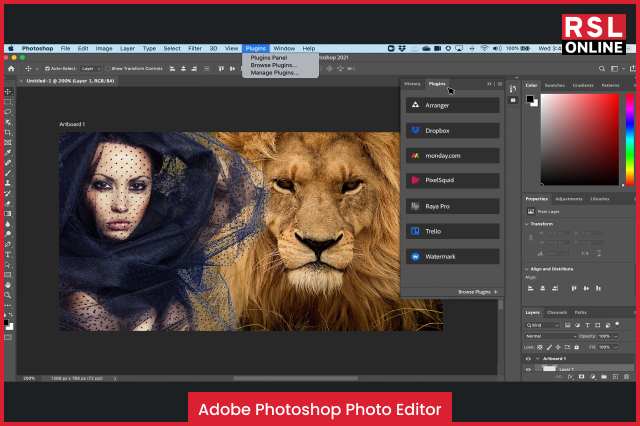640x426 pixels.
Task: Switch to the History tab
Action: click(412, 84)
